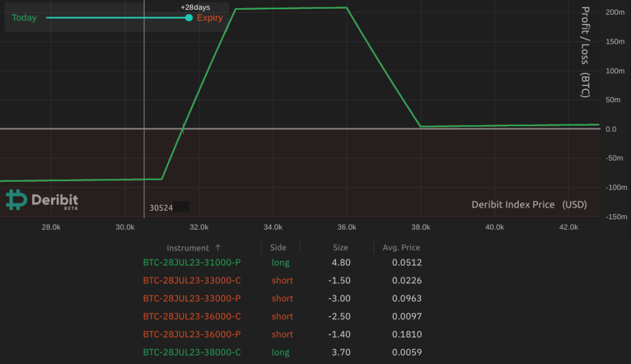Screen dimensions: 631x364
Task: Sort the table by Avg. Price column
Action: [x=401, y=248]
